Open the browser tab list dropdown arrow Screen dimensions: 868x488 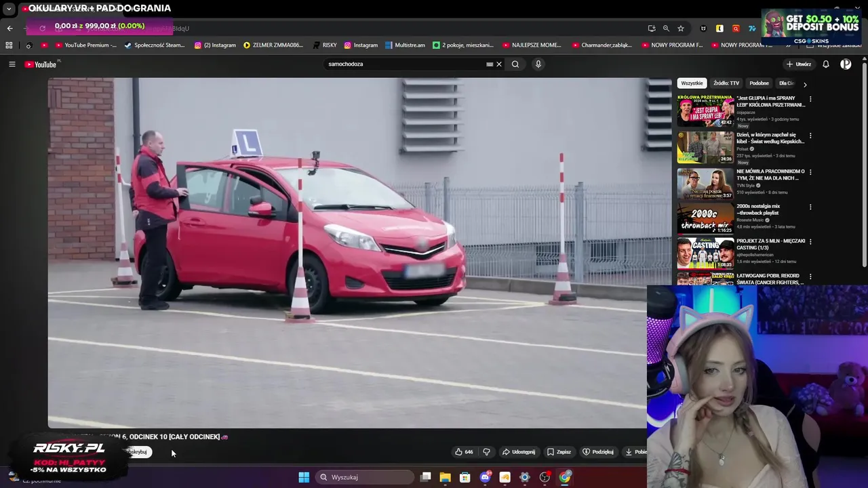(x=9, y=9)
